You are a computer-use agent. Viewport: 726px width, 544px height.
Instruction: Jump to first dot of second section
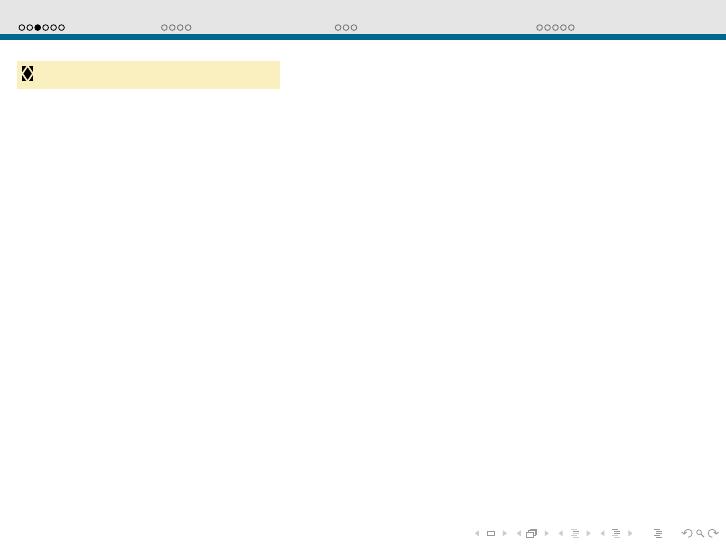click(165, 28)
